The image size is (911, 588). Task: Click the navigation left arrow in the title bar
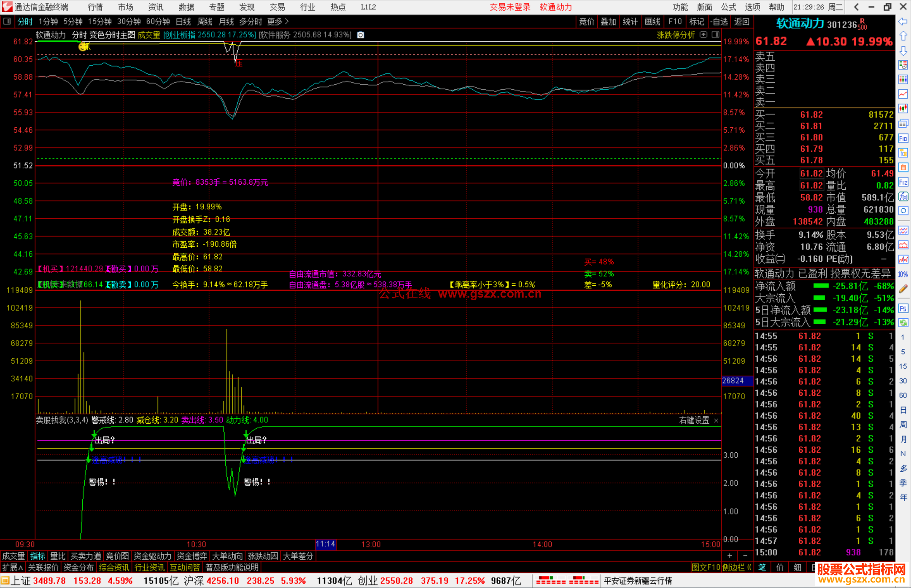coord(856,7)
